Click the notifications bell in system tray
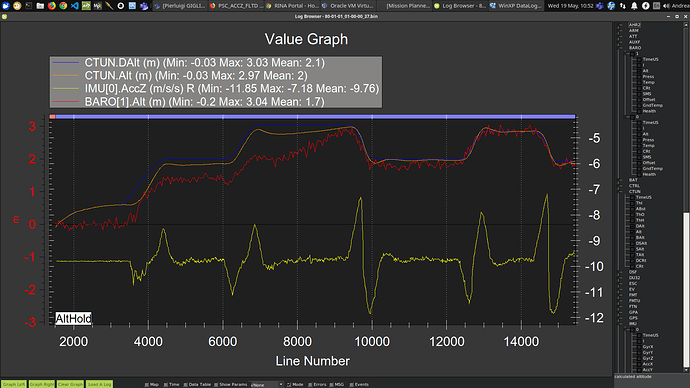The width and height of the screenshot is (690, 388). click(x=634, y=6)
